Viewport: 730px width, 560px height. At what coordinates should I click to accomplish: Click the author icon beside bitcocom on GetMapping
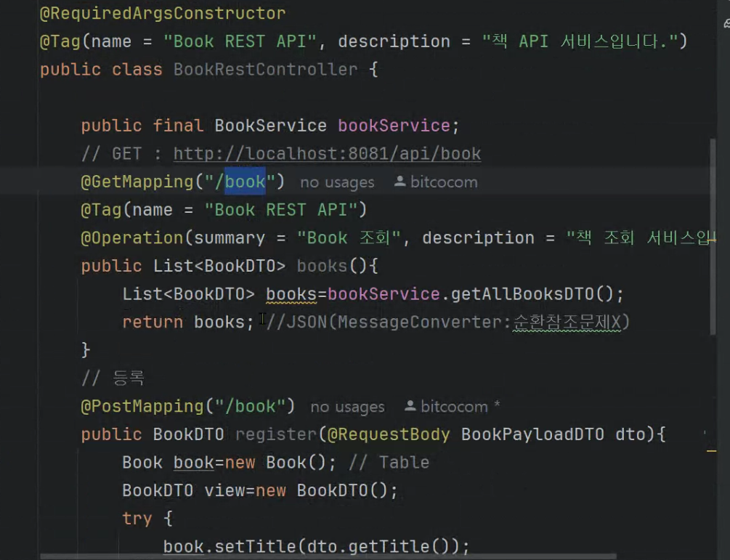pyautogui.click(x=399, y=182)
